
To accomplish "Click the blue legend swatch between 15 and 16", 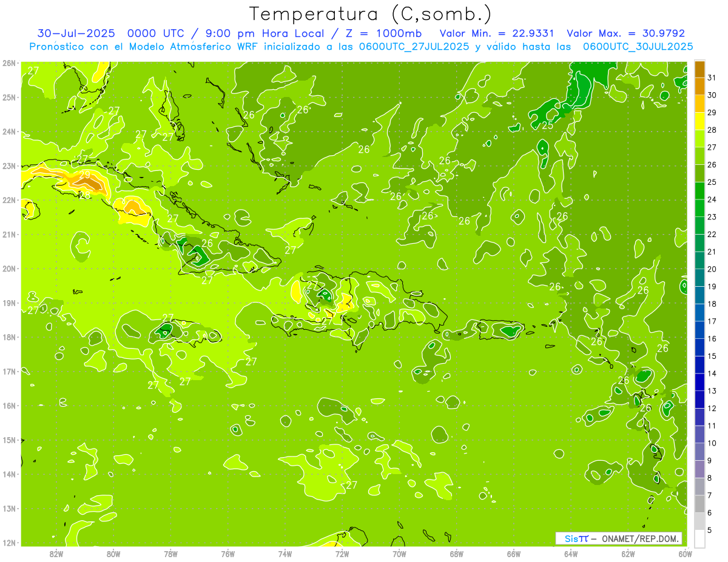I will [x=699, y=347].
